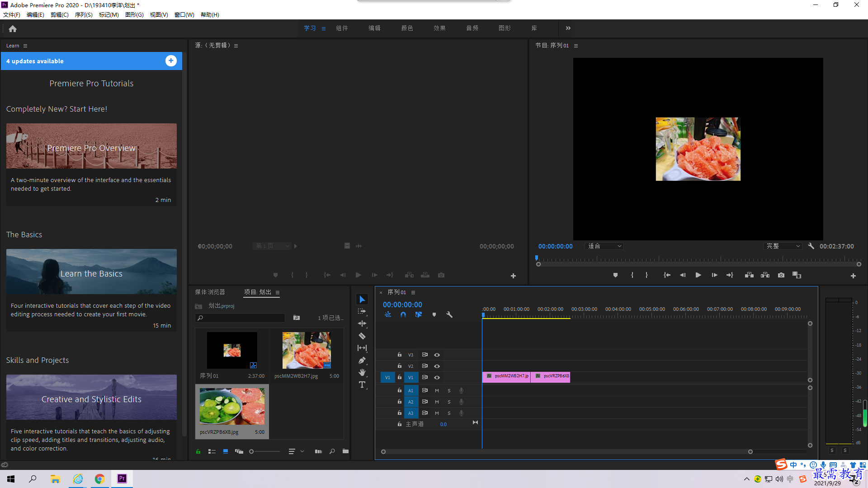
Task: Click the new bin folder icon
Action: pos(345,451)
